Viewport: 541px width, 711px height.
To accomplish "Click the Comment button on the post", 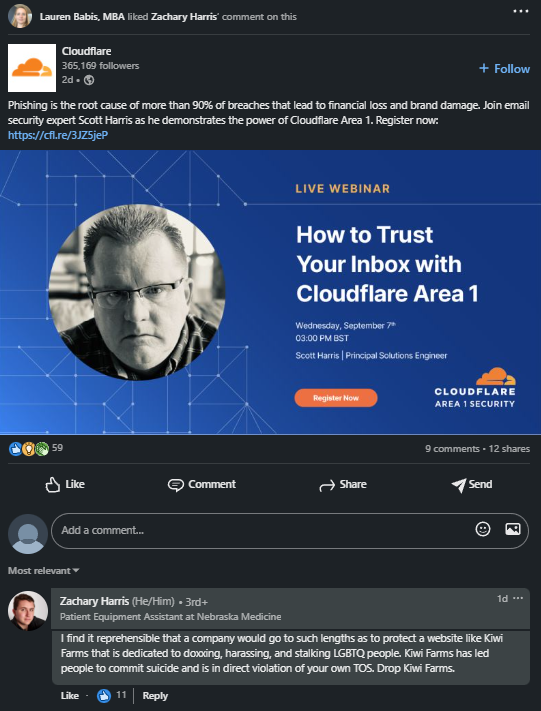I will click(x=202, y=484).
